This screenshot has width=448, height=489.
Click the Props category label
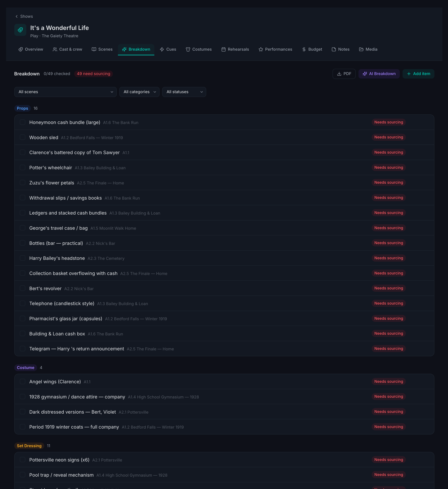pyautogui.click(x=23, y=108)
